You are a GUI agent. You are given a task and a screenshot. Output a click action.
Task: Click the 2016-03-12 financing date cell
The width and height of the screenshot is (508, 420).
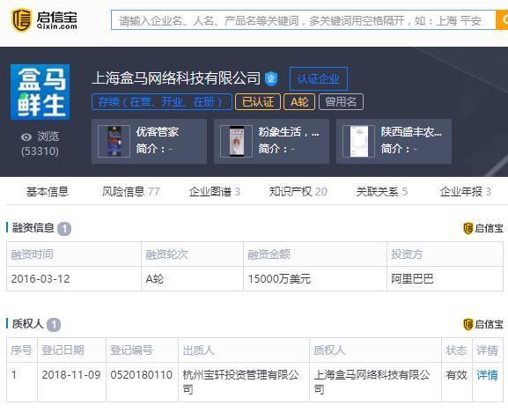tap(74, 279)
